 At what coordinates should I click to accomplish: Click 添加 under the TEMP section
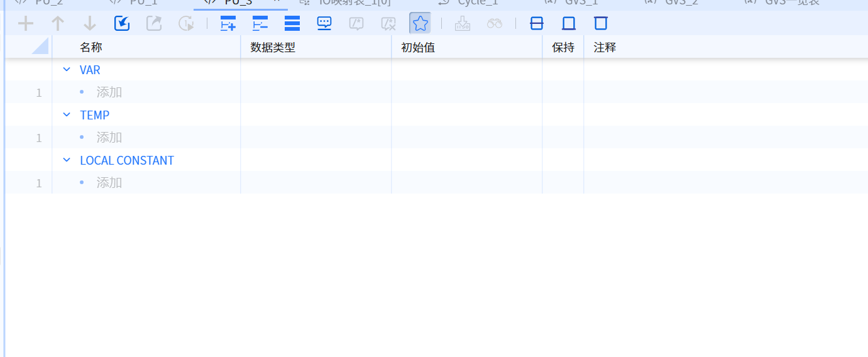tap(109, 138)
